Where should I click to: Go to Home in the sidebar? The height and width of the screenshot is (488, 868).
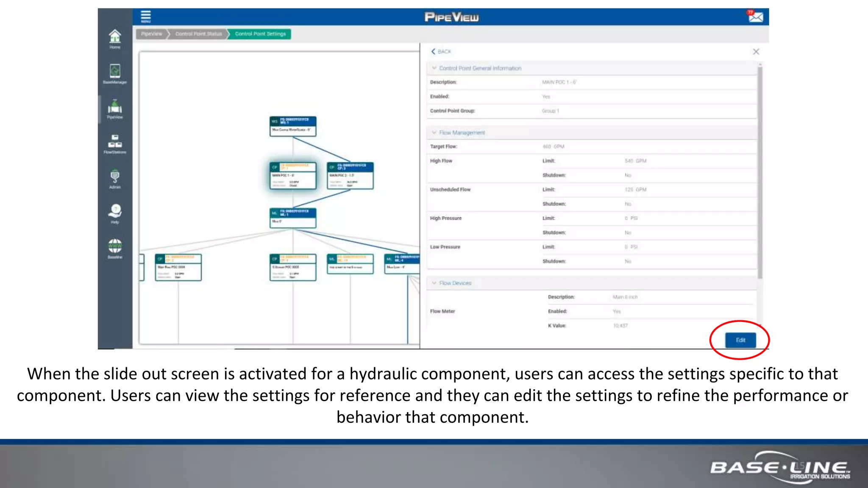115,39
